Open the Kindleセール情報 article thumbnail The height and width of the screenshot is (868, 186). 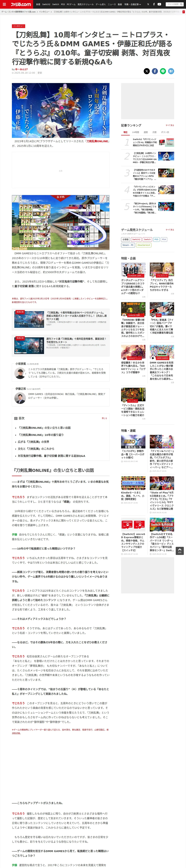pos(133,483)
